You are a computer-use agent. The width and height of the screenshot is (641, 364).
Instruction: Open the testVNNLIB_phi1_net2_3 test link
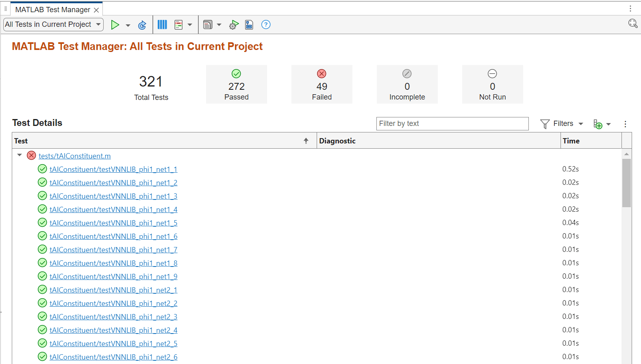(x=113, y=317)
